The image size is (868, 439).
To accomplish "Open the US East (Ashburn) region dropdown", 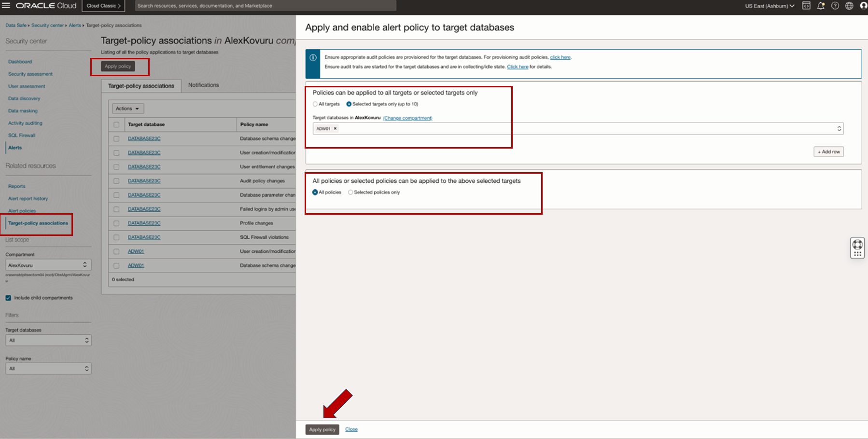I will [770, 6].
